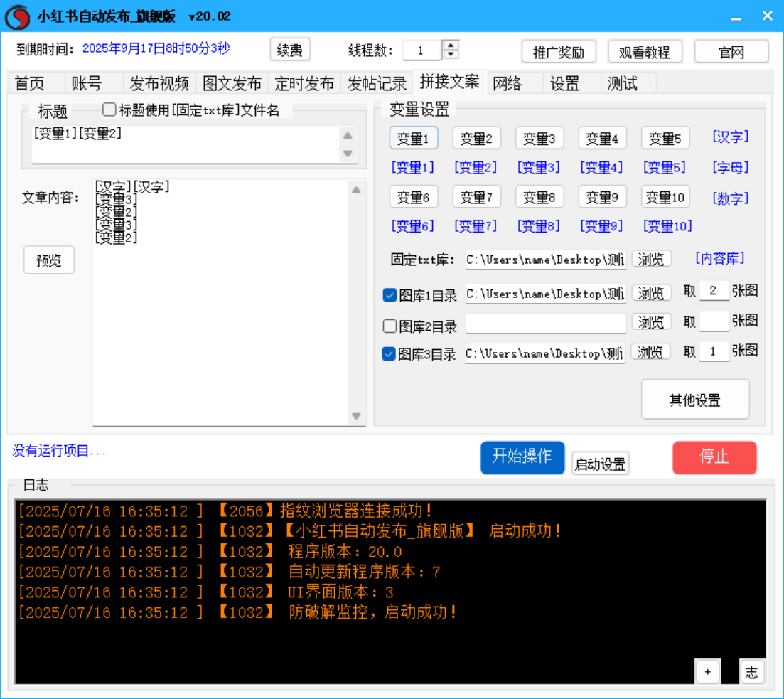View the 发帖记录 tab
Screen dimensions: 784x699
point(377,83)
